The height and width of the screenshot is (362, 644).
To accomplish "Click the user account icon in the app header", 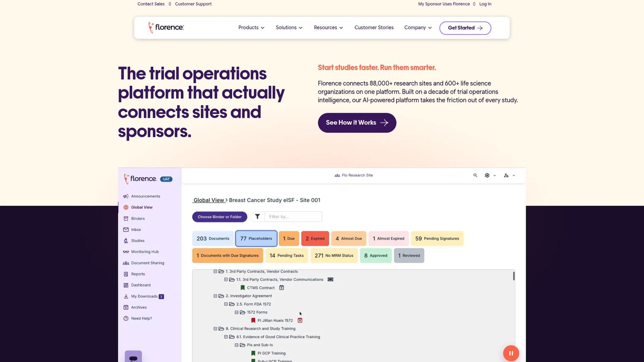I will pyautogui.click(x=506, y=175).
